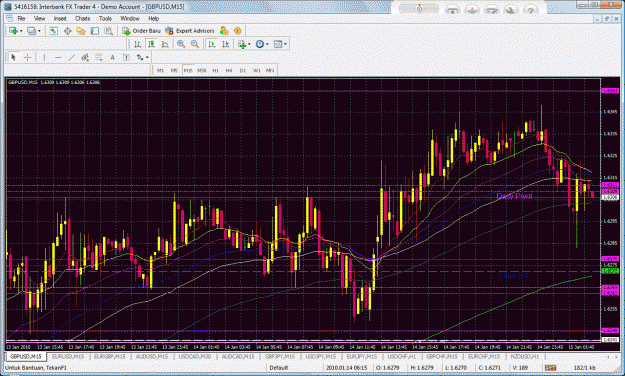The image size is (625, 376).
Task: Switch to D1 timeframe
Action: click(243, 71)
